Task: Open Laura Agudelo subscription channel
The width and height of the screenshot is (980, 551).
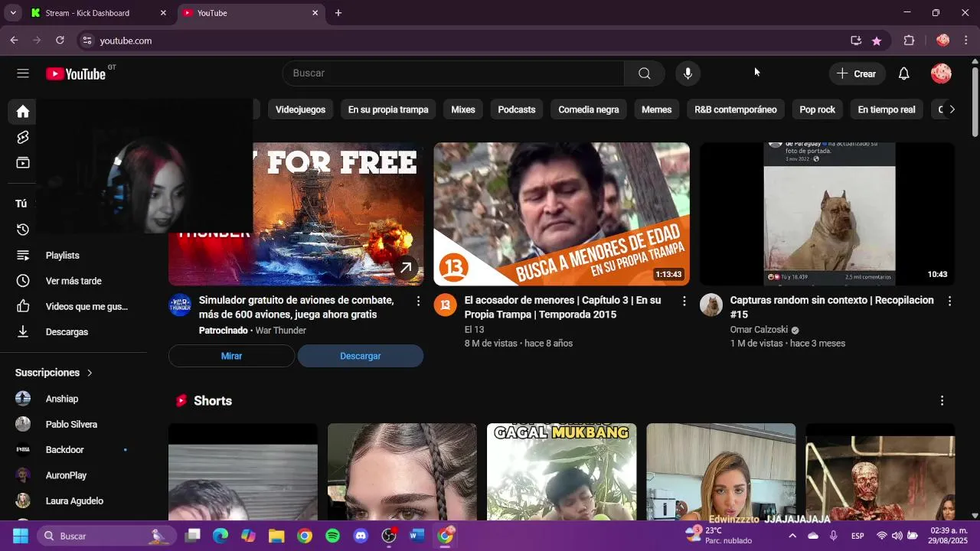Action: [x=73, y=501]
